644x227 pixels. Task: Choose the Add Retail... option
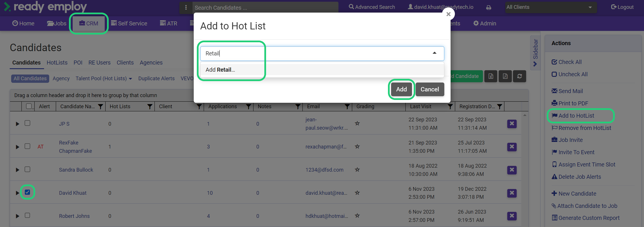[x=322, y=70]
